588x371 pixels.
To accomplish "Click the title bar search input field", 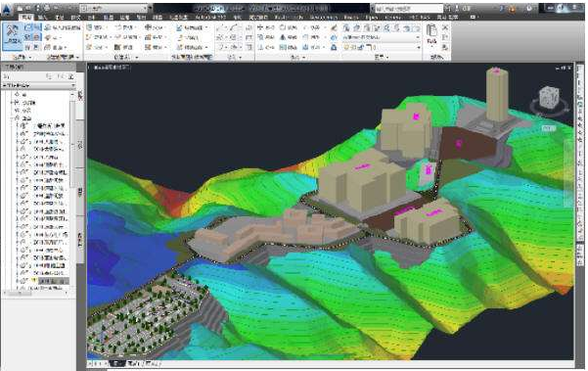I will pos(408,8).
